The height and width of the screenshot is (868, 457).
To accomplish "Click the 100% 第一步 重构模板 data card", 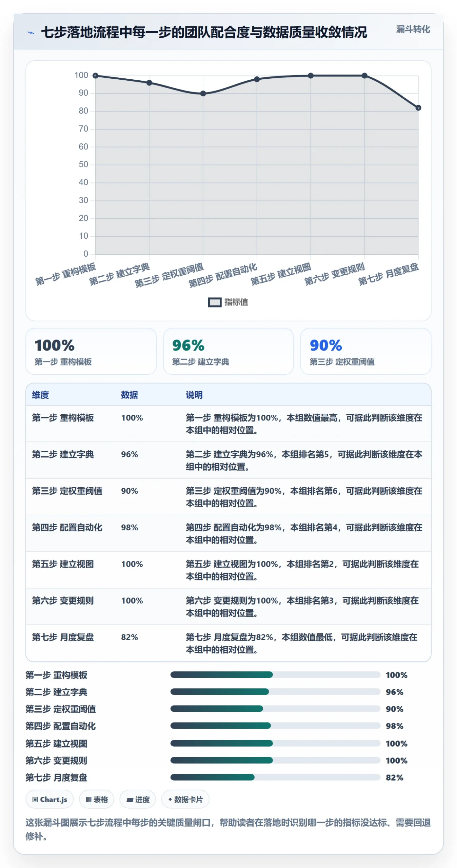I will coord(91,351).
